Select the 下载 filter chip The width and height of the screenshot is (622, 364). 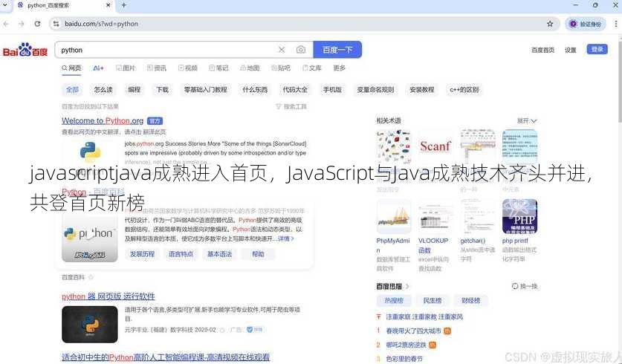pyautogui.click(x=162, y=90)
